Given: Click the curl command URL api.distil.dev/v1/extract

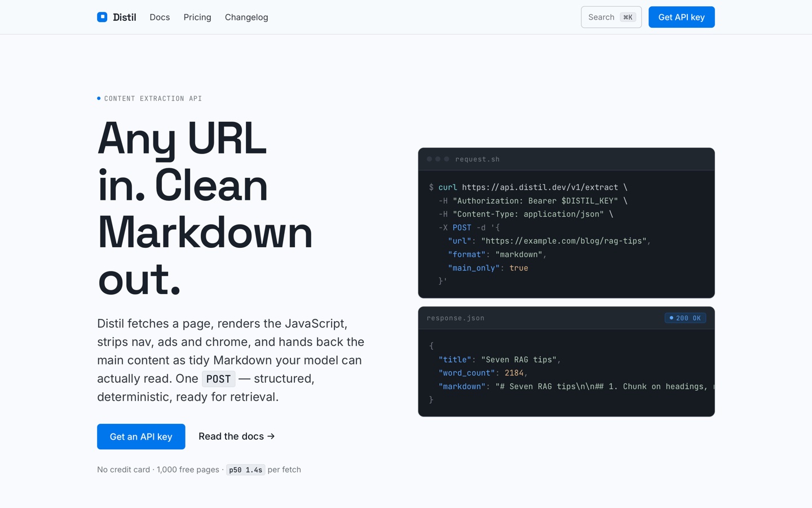Looking at the screenshot, I should click(x=540, y=187).
